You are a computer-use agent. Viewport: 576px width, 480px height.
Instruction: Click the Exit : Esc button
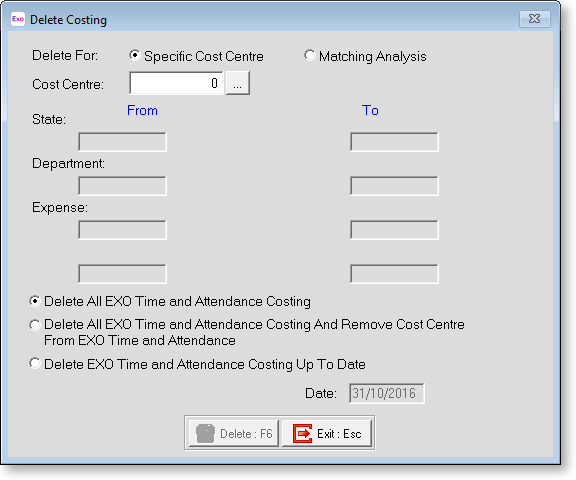tap(327, 434)
